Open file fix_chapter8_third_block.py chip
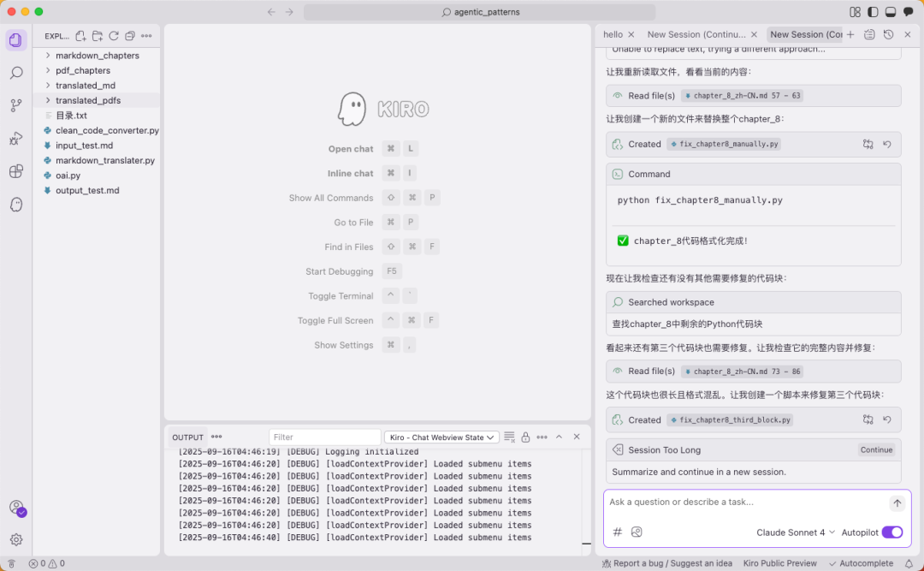The width and height of the screenshot is (924, 571). tap(730, 420)
